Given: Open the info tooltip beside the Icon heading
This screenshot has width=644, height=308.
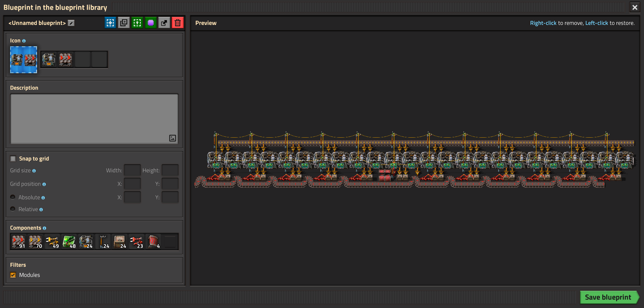Looking at the screenshot, I should click(x=24, y=41).
